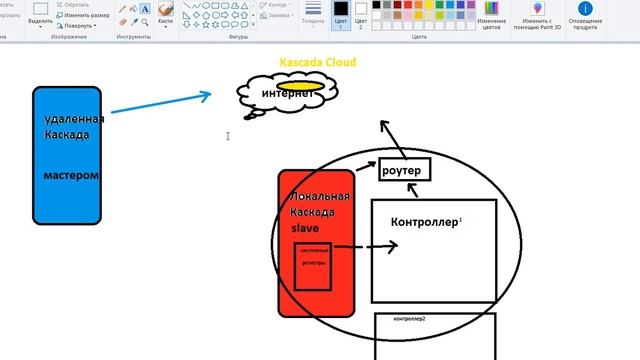
Task: Choose the Cloud callout shape
Action: [x=244, y=24]
